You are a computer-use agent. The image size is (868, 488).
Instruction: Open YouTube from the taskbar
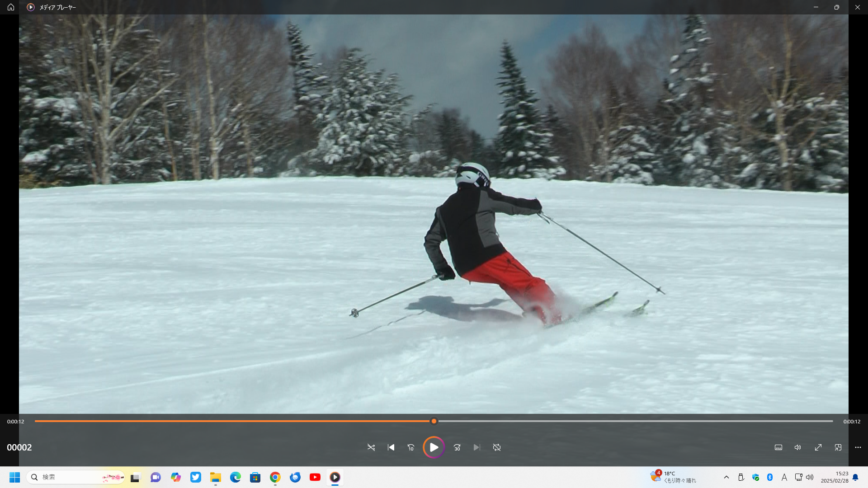click(315, 477)
